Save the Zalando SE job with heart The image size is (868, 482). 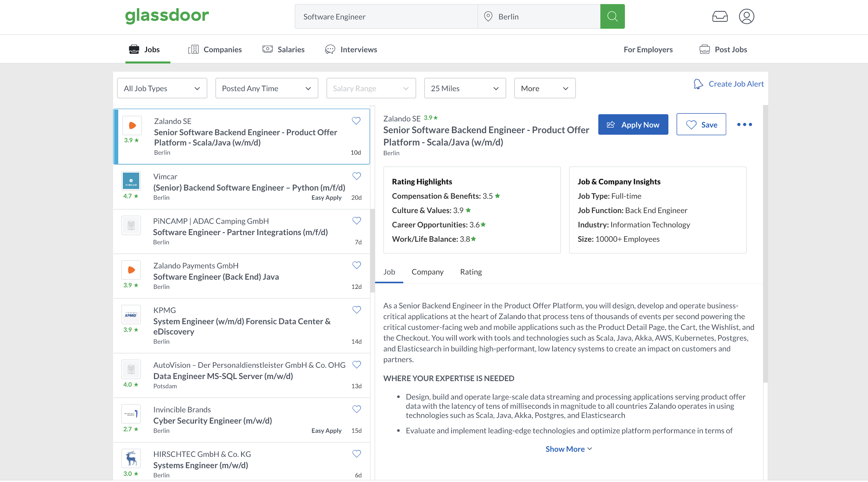pos(356,121)
